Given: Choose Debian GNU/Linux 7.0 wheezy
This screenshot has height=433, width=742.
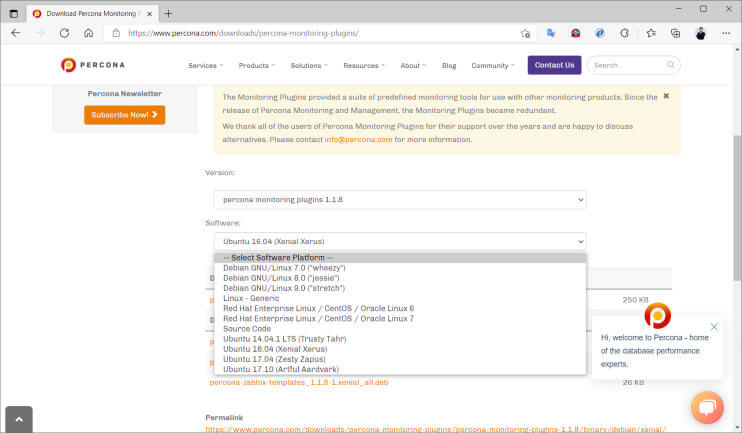Looking at the screenshot, I should click(x=400, y=268).
